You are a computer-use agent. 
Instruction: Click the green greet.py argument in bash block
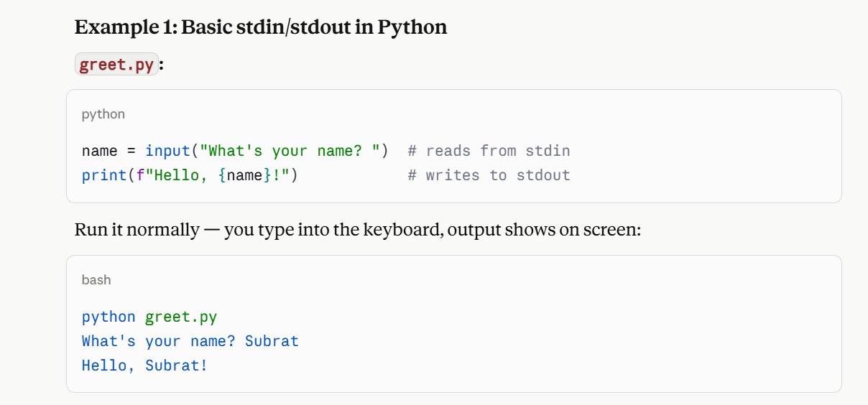181,317
